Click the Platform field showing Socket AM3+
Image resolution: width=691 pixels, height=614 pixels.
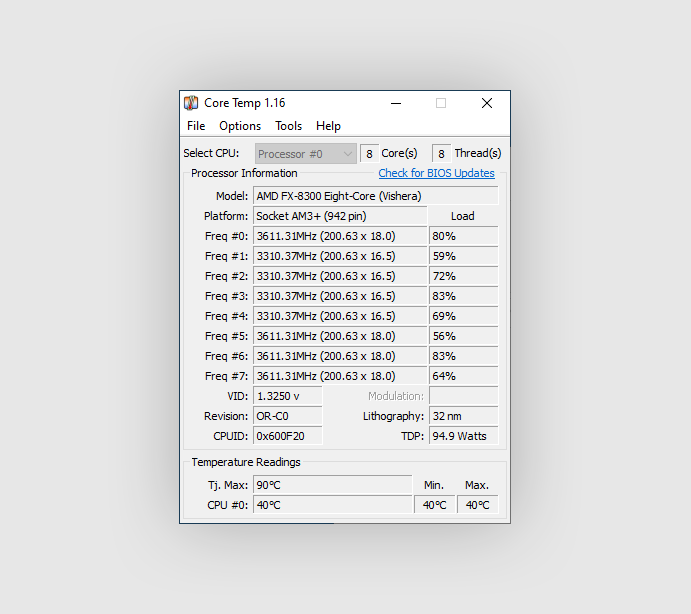coord(339,216)
